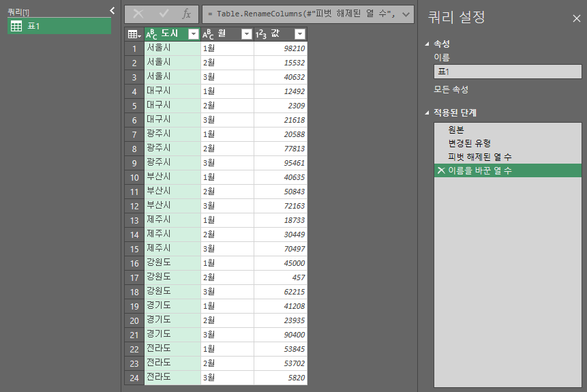Click the value cell 90400

280,335
